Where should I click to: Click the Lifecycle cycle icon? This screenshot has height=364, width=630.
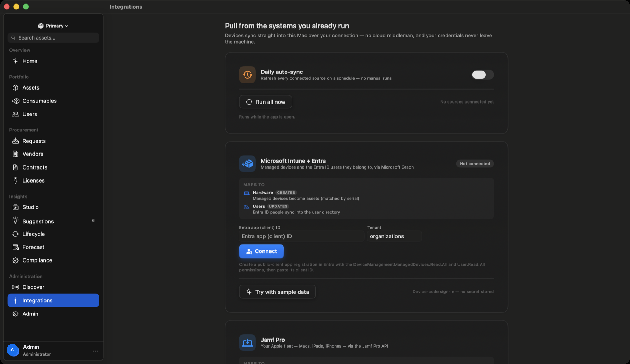click(15, 234)
